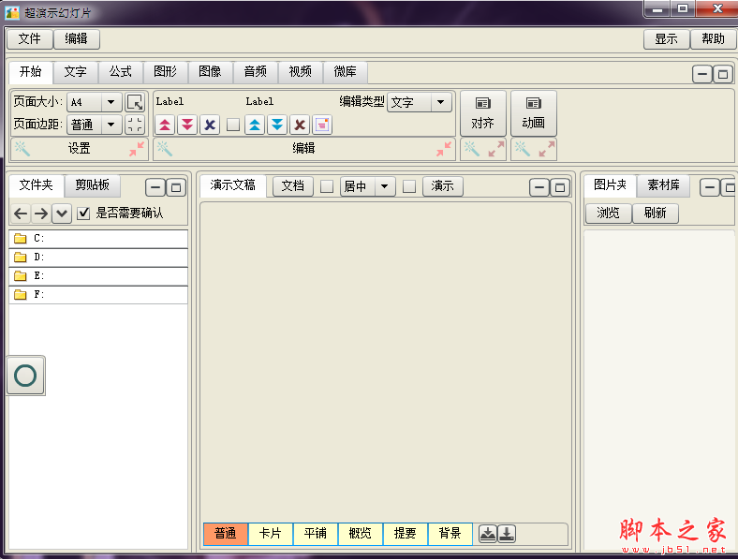The height and width of the screenshot is (560, 738).
Task: Click the second download icon beside 背景
Action: (507, 534)
